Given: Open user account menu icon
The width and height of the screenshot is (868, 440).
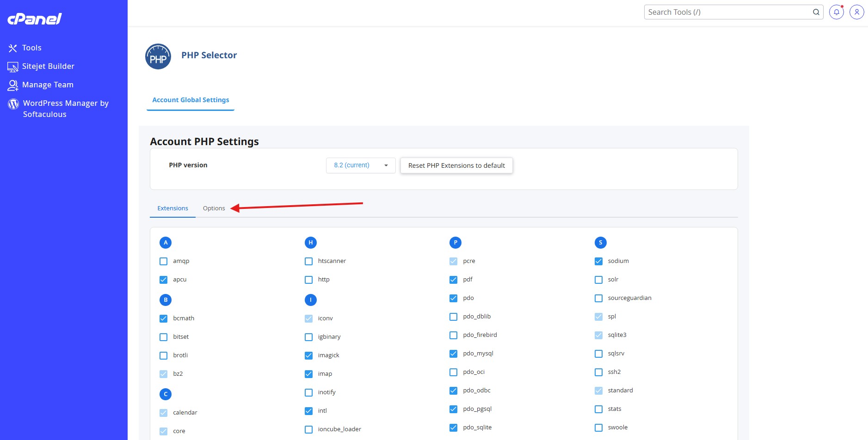Looking at the screenshot, I should point(857,12).
